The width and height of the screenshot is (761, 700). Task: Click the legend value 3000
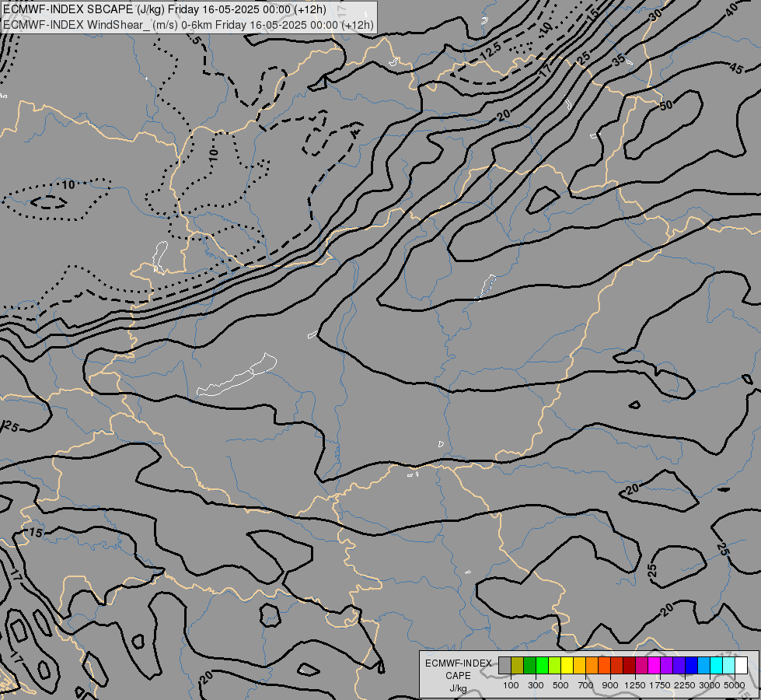(710, 685)
